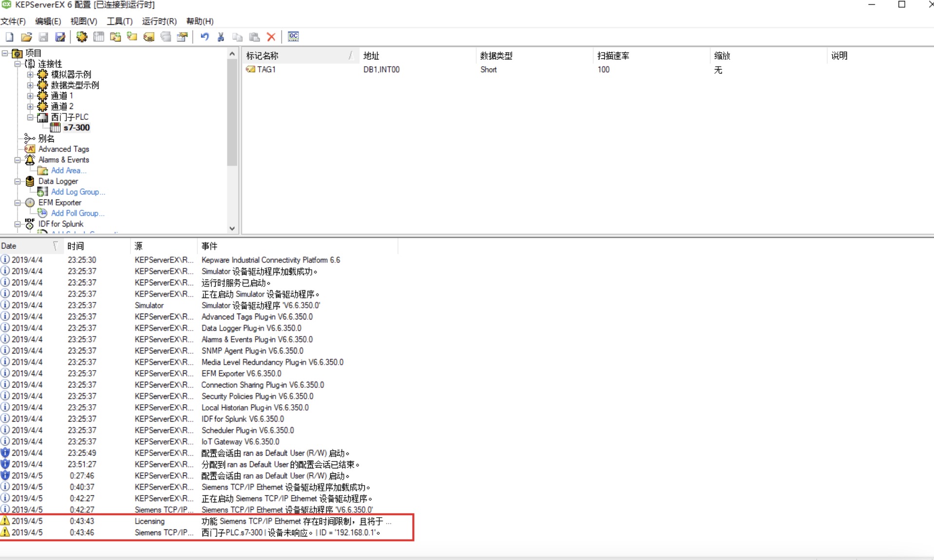934x560 pixels.
Task: Click the Alarms & Events bell icon
Action: coord(30,160)
